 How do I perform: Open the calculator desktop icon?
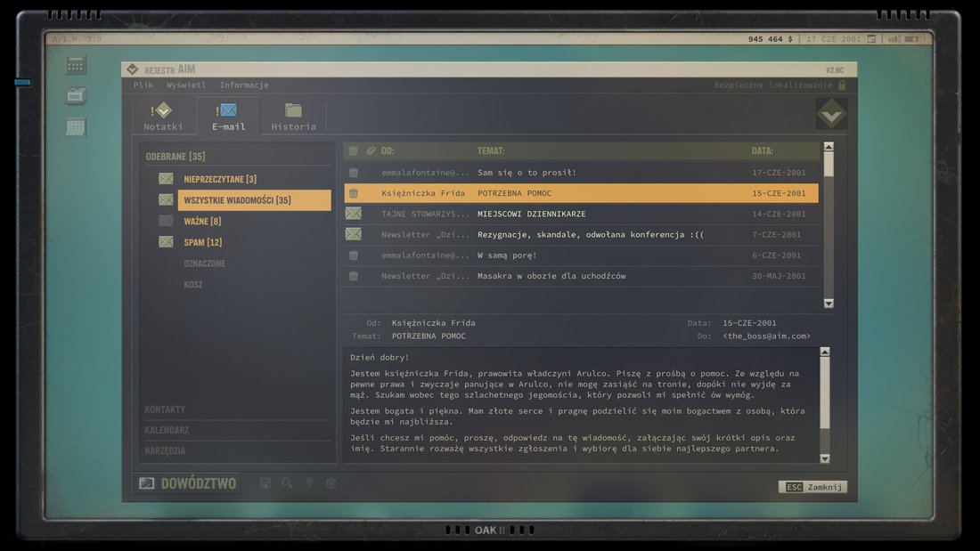tap(76, 65)
